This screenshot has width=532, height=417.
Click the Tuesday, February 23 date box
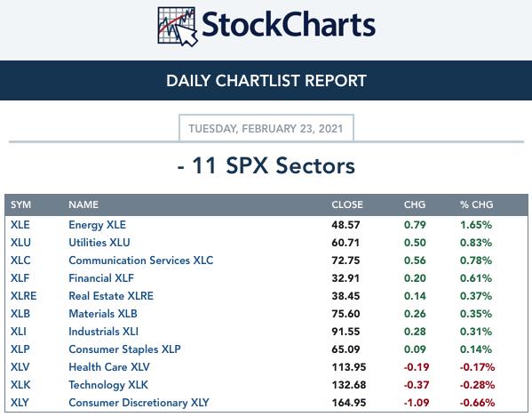pyautogui.click(x=266, y=128)
